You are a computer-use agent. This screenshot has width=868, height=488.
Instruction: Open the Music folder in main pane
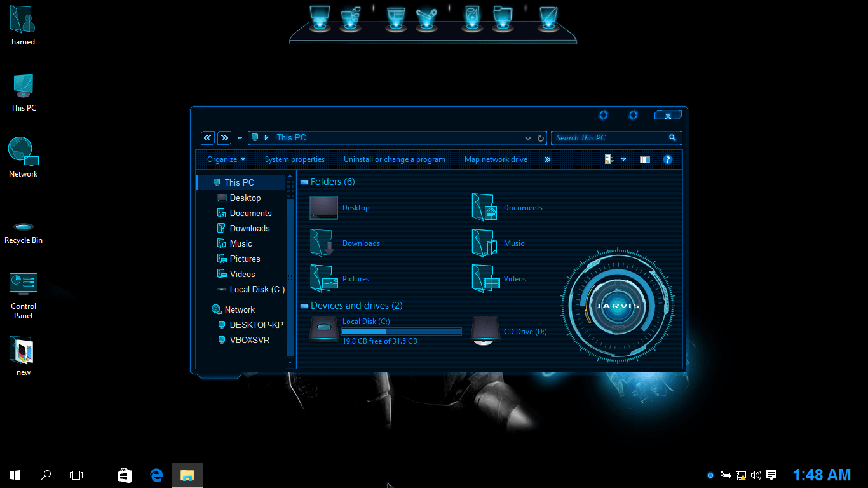pos(498,243)
